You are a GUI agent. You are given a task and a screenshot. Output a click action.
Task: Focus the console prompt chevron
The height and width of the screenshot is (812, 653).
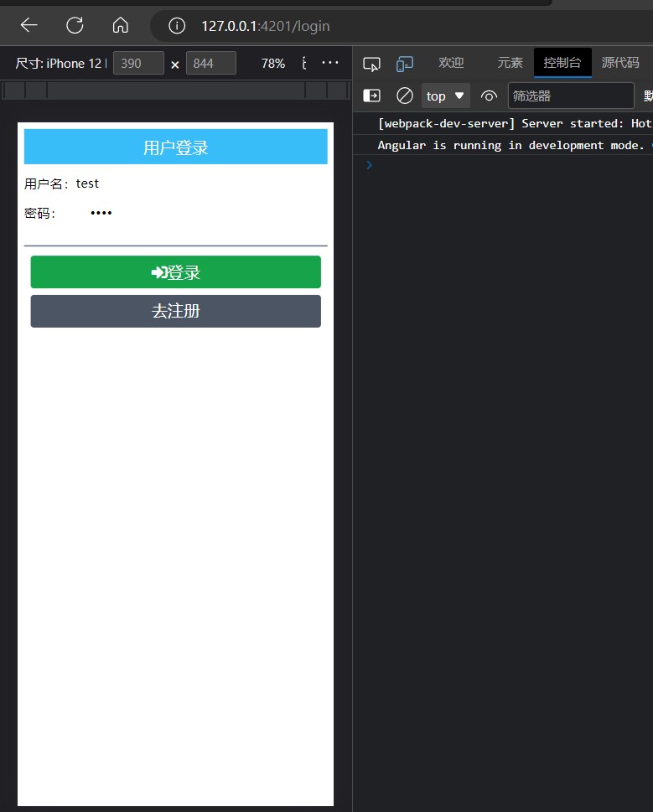click(369, 165)
